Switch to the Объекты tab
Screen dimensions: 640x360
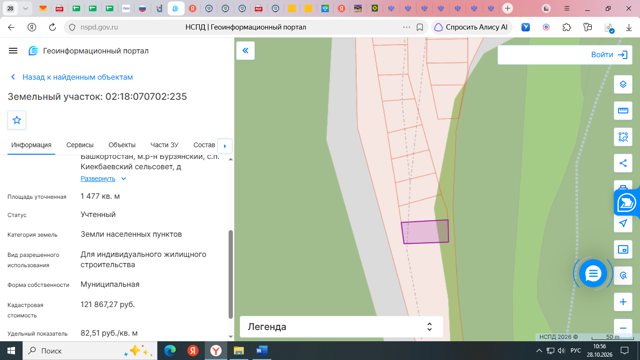122,145
